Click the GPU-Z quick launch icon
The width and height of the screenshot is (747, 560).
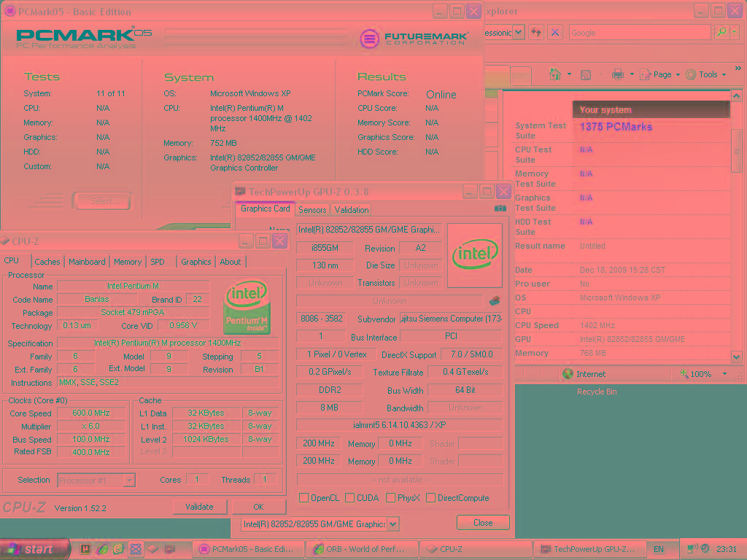point(169,549)
